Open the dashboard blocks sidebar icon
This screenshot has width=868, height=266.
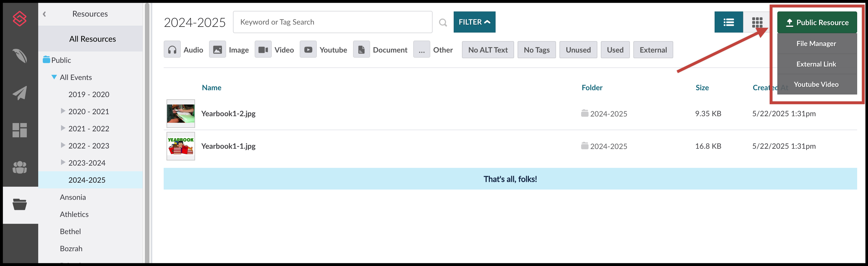coord(20,130)
